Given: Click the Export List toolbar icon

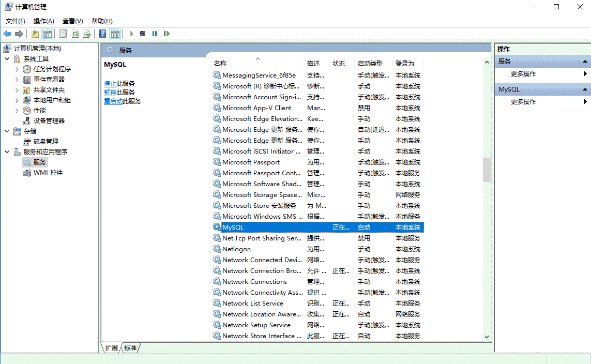Looking at the screenshot, I should tap(87, 33).
